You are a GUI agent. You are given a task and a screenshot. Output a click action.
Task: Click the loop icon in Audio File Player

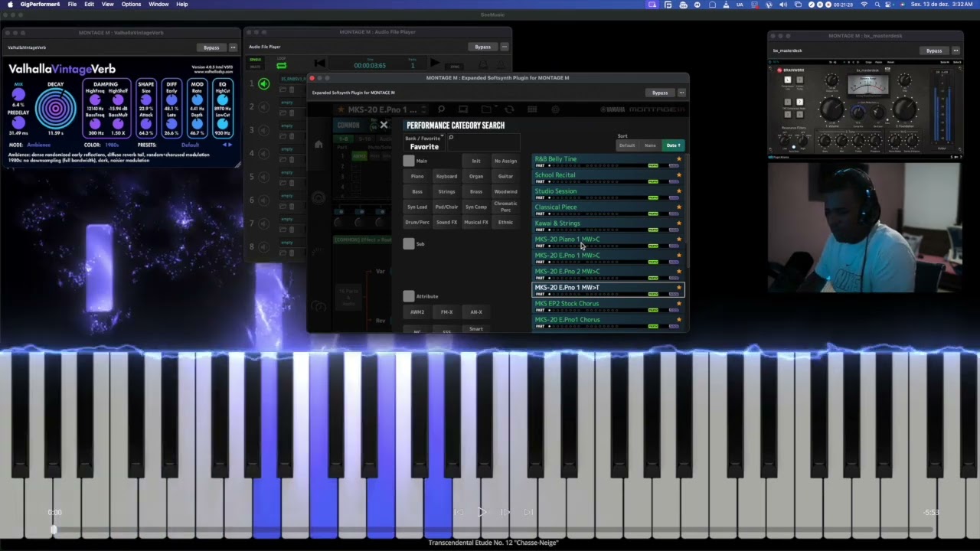click(282, 66)
